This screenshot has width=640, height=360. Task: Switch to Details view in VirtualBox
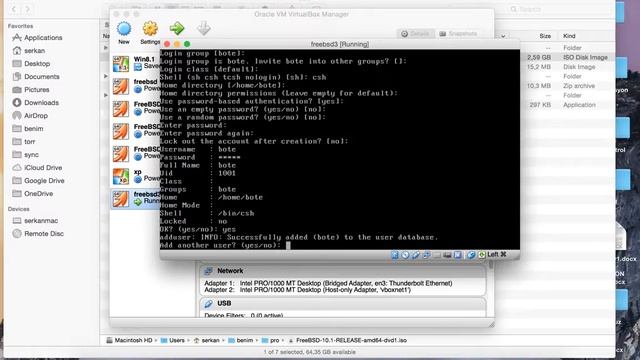click(415, 33)
